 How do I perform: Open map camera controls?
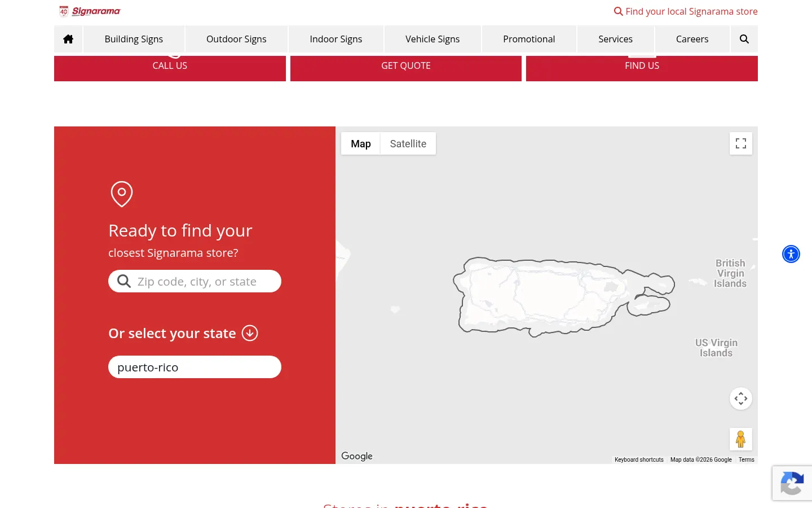(x=741, y=398)
